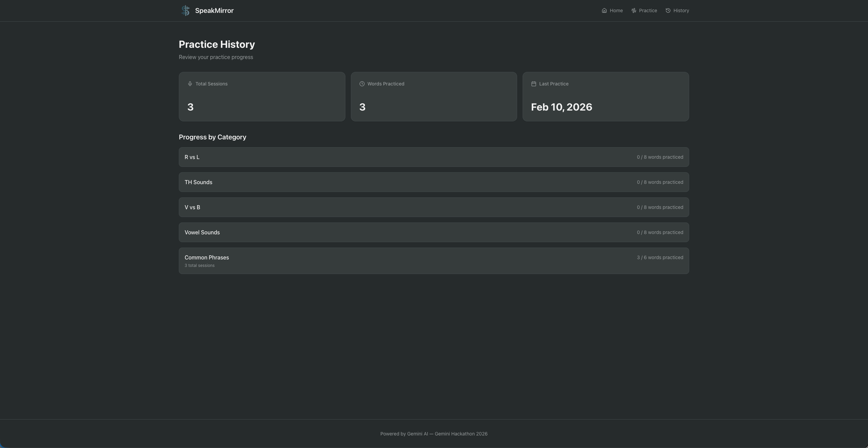
Task: Click the microphone icon in Total Sessions
Action: point(190,84)
